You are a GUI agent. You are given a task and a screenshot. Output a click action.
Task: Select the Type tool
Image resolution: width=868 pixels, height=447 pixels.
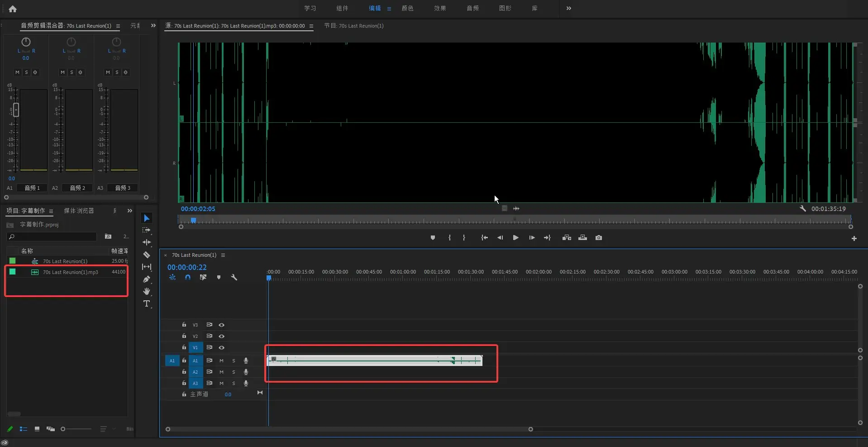tap(147, 303)
